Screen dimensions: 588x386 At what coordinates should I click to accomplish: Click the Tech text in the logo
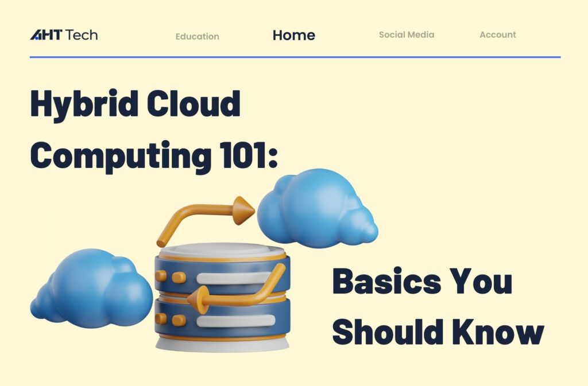click(84, 34)
